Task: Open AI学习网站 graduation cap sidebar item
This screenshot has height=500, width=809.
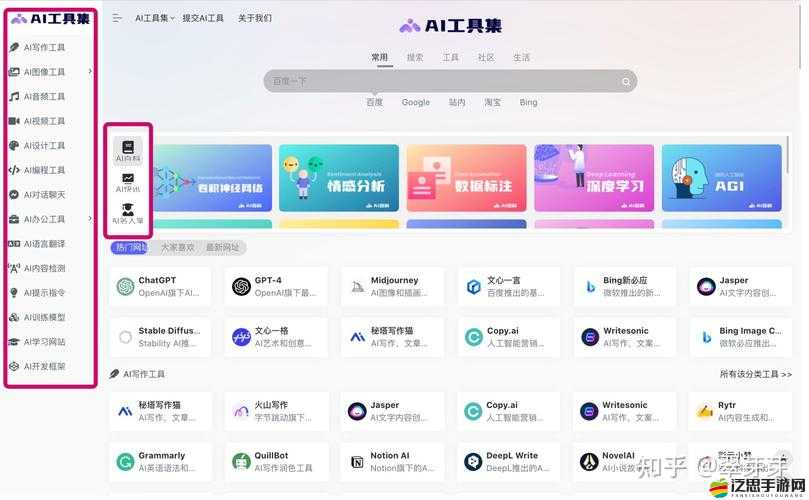Action: point(38,342)
